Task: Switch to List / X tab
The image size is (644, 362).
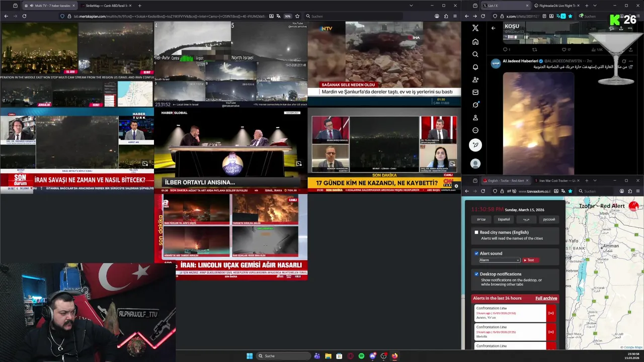Action: tap(505, 6)
